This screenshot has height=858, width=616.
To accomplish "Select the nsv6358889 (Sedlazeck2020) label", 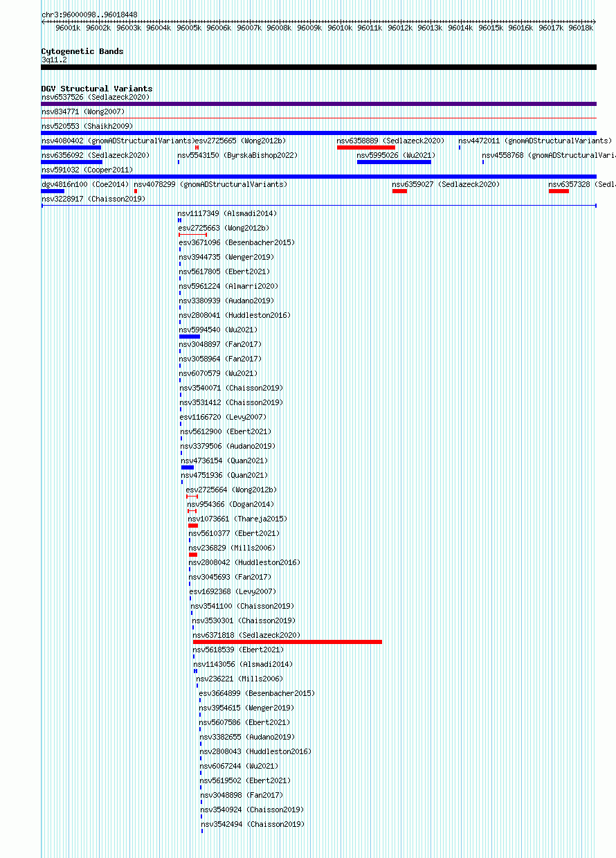I will (390, 141).
